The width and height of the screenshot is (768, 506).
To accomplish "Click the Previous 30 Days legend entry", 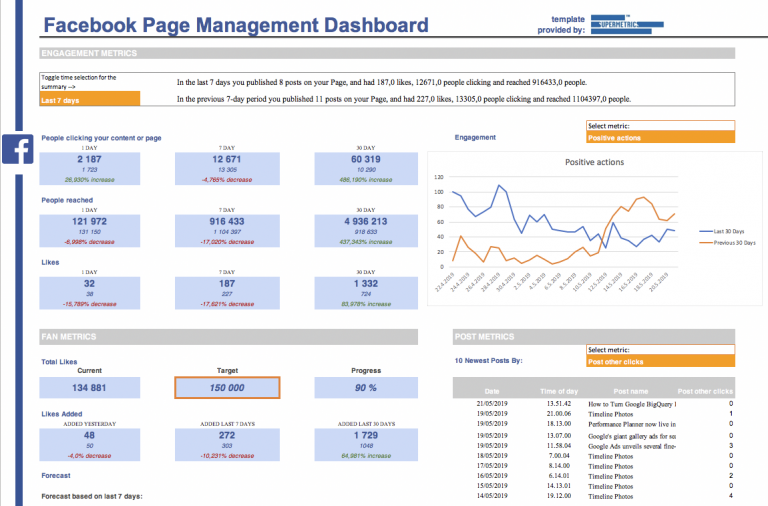I will 727,242.
